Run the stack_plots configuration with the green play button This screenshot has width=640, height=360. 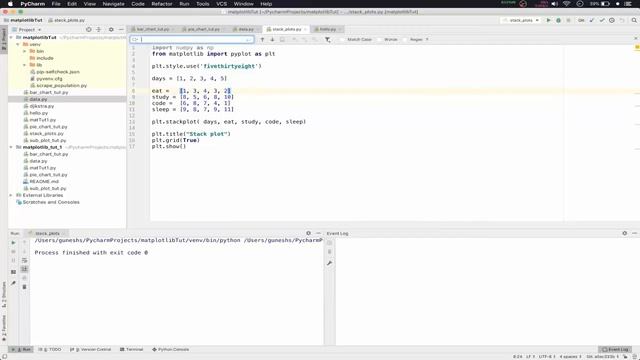tap(548, 20)
